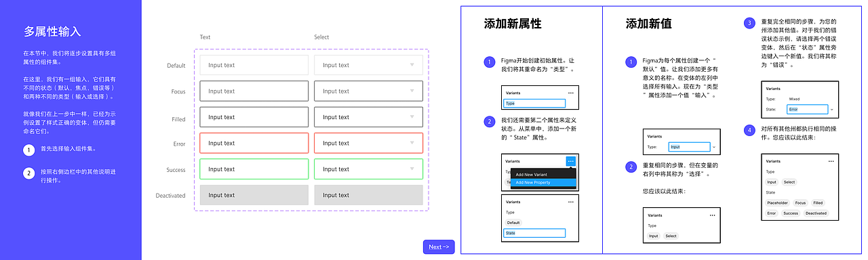Select the Select chip in the Input, Select only panel

pyautogui.click(x=671, y=236)
